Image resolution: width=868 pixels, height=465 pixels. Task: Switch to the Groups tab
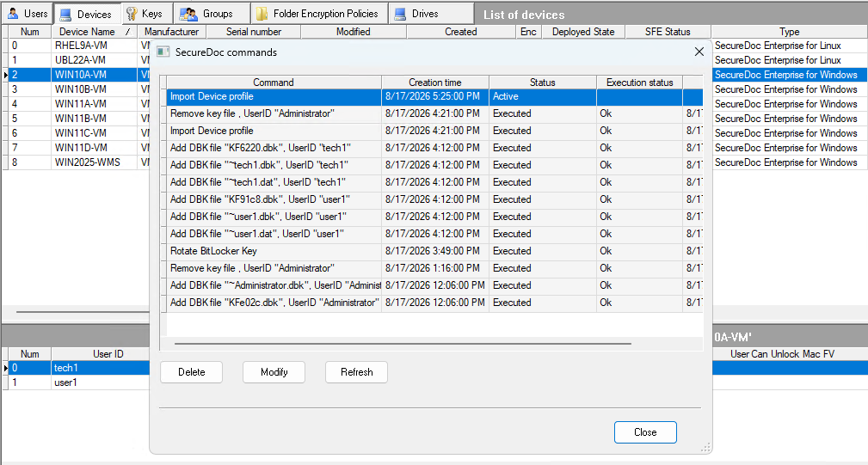tap(212, 13)
